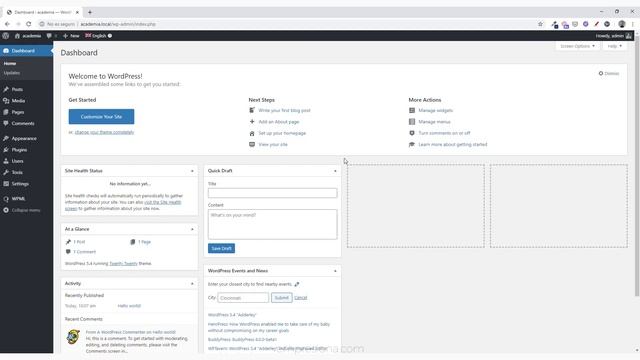The image size is (640, 360).
Task: Open the Posts pin icon menu
Action: point(6,89)
